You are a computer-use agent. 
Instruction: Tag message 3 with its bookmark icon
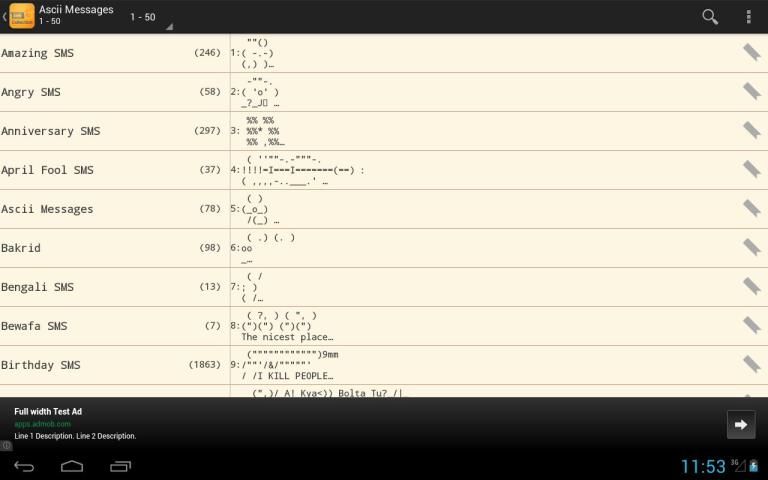(751, 130)
